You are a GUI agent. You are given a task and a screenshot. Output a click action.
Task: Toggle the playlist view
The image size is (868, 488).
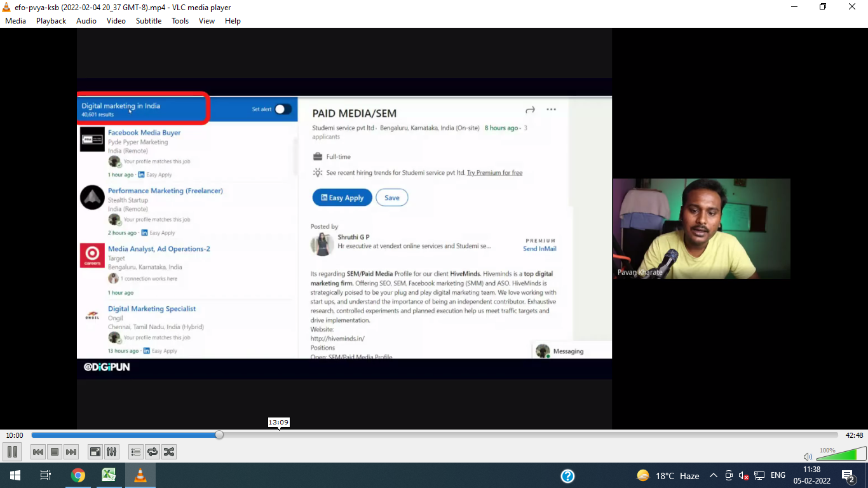(136, 452)
